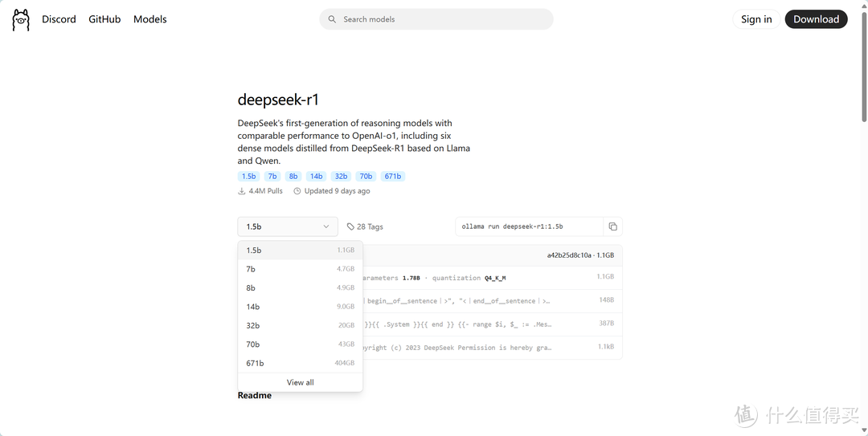Screen dimensions: 868x436
Task: Click the Readme heading
Action: pyautogui.click(x=255, y=396)
